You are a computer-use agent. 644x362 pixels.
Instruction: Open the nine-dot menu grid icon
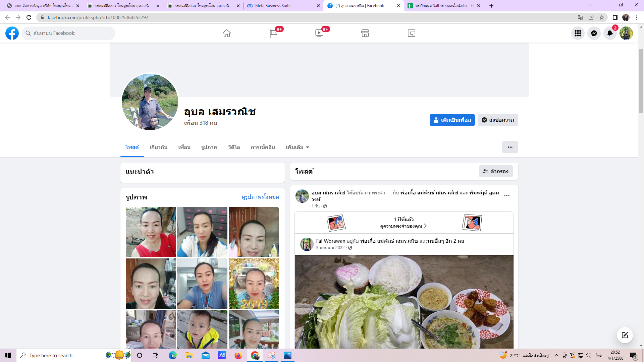coord(578,33)
